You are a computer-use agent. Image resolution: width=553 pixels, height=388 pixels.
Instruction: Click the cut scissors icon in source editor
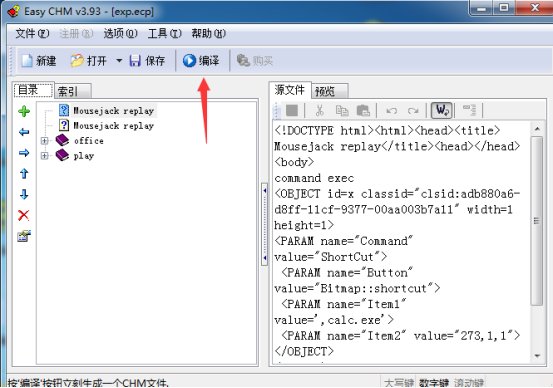(320, 110)
